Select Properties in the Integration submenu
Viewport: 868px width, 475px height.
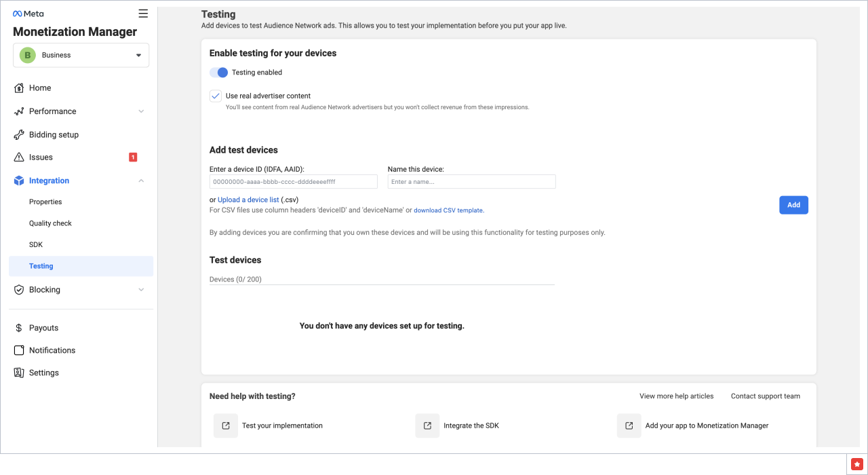click(45, 202)
